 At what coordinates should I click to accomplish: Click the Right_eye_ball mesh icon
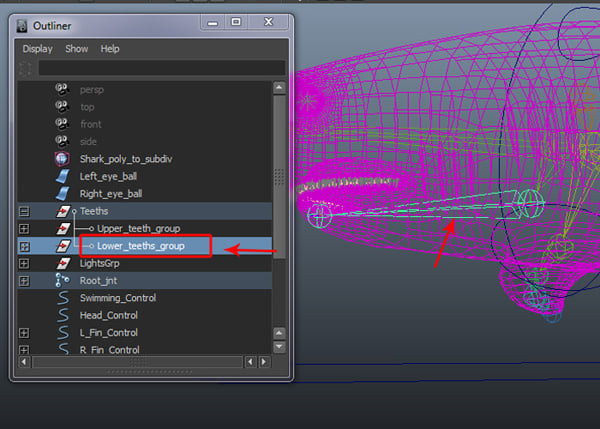pos(62,194)
